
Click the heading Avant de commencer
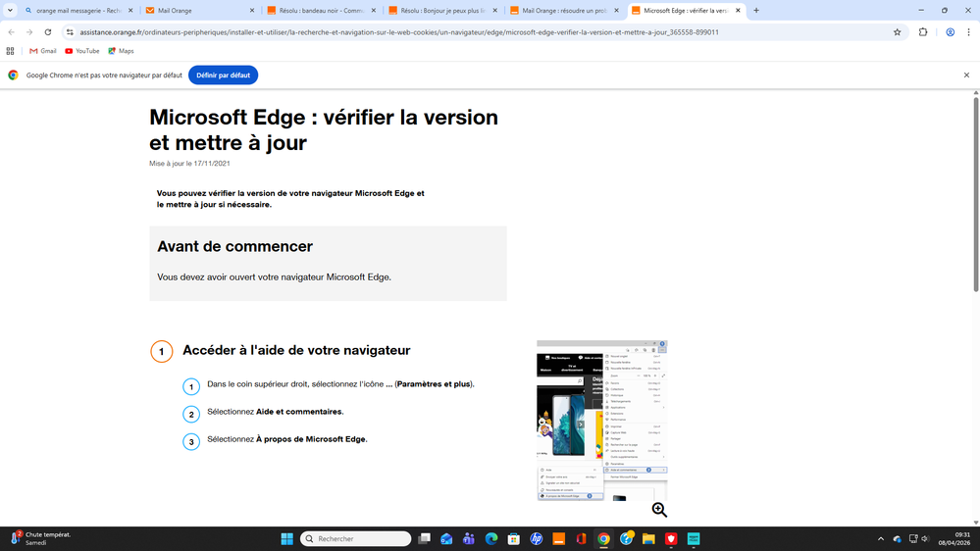(234, 246)
